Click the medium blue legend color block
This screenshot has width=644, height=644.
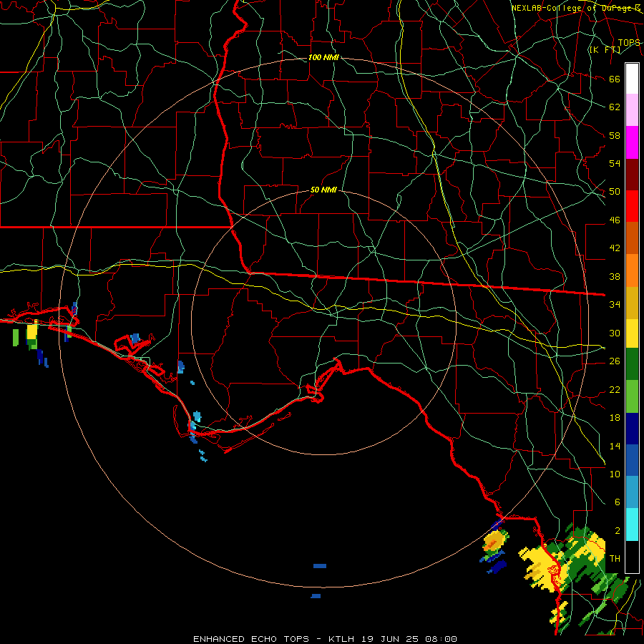coord(632,460)
